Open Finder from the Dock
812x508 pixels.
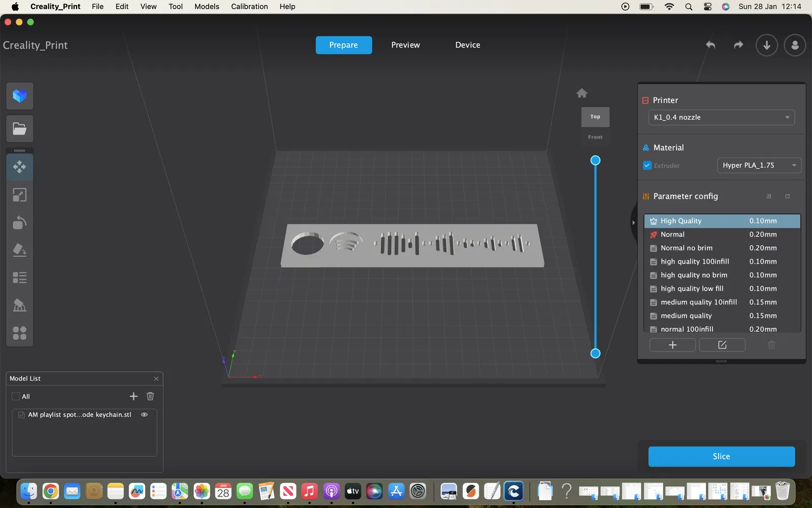click(x=28, y=491)
